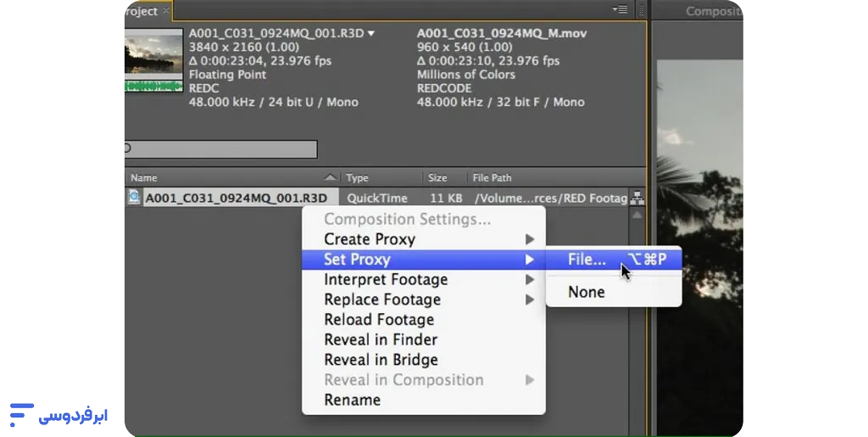The image size is (868, 437).
Task: Choose Reveal in Finder
Action: click(x=424, y=339)
